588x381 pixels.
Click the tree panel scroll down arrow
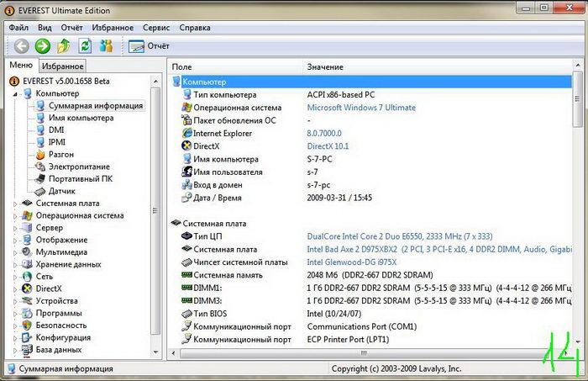[x=156, y=352]
